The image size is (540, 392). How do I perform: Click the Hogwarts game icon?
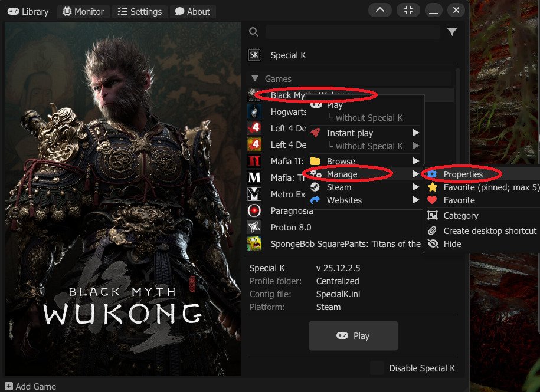pyautogui.click(x=254, y=111)
